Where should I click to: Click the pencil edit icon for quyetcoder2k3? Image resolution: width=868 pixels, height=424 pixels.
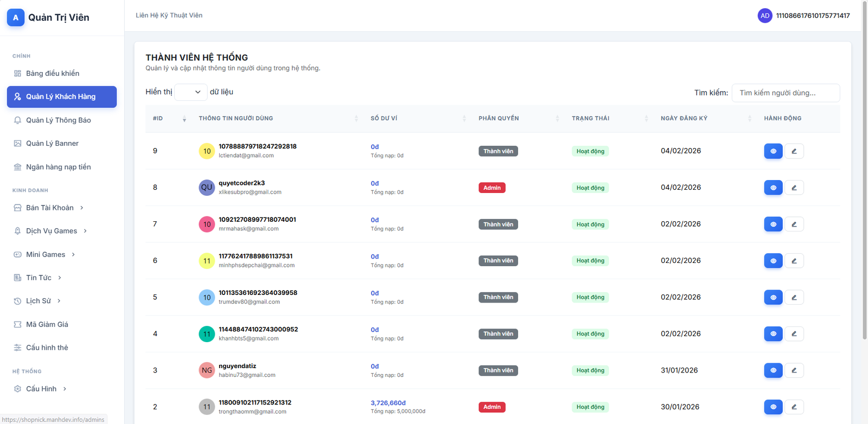click(x=794, y=188)
